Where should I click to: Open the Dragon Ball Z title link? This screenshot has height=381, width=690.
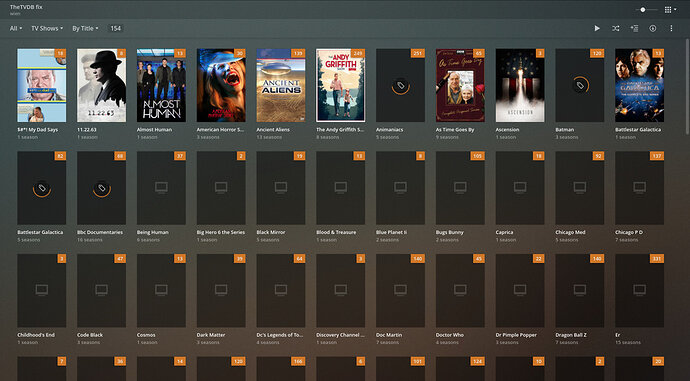pyautogui.click(x=571, y=335)
